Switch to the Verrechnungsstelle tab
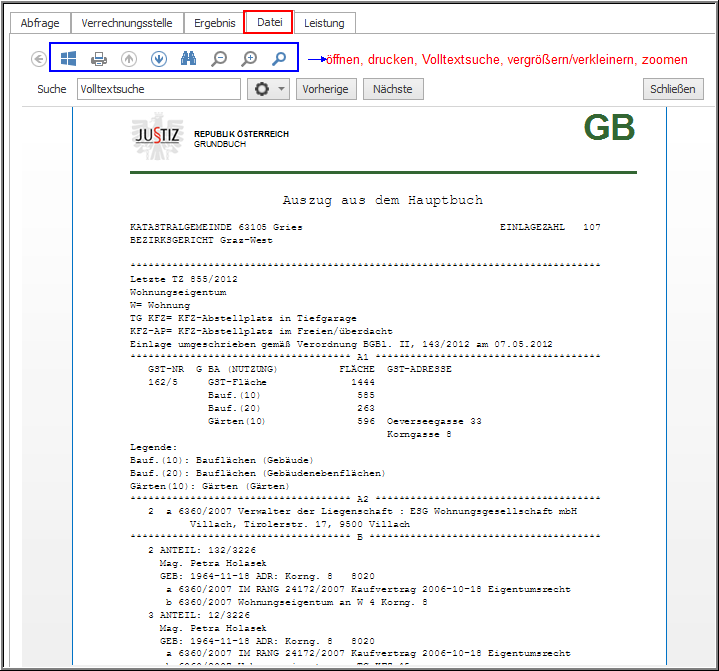The height and width of the screenshot is (671, 719). [127, 23]
